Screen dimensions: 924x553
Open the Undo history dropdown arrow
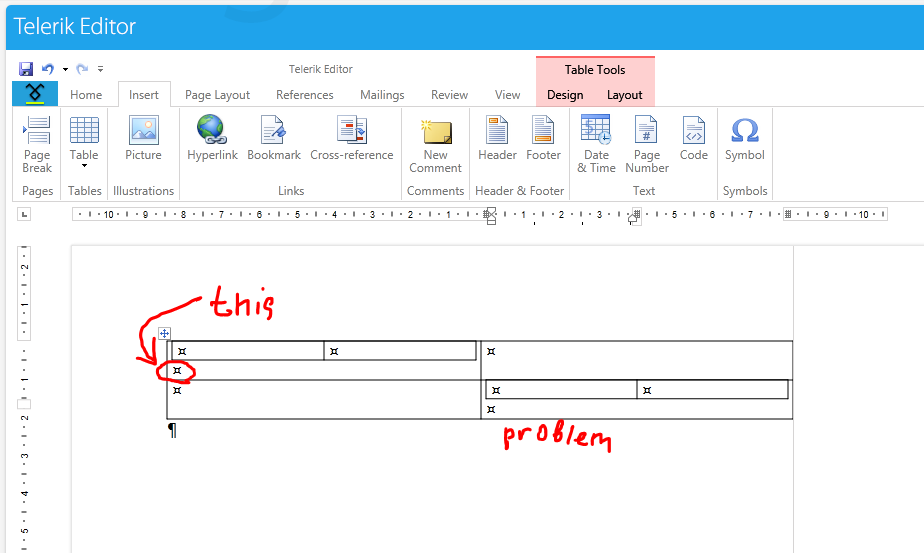point(65,70)
